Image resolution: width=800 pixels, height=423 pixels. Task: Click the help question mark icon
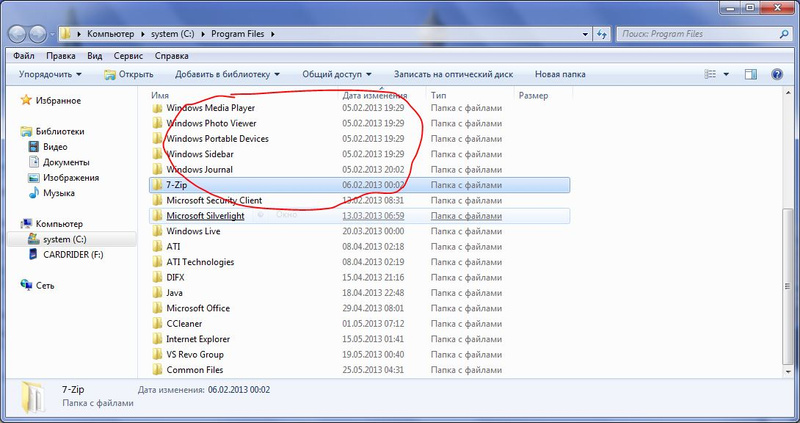point(780,74)
